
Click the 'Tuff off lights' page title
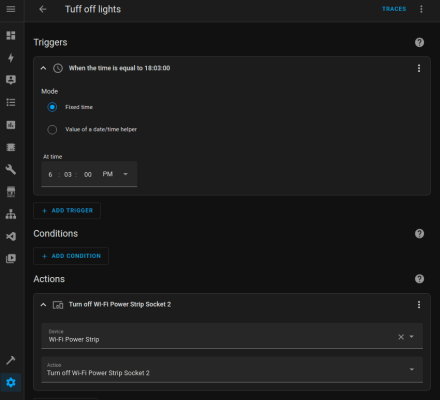[93, 9]
